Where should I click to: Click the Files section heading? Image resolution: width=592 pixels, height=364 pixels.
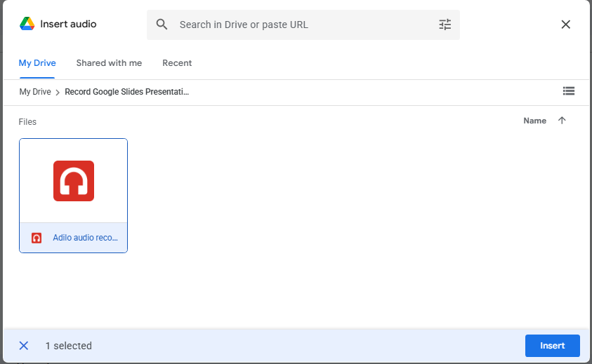click(x=27, y=122)
